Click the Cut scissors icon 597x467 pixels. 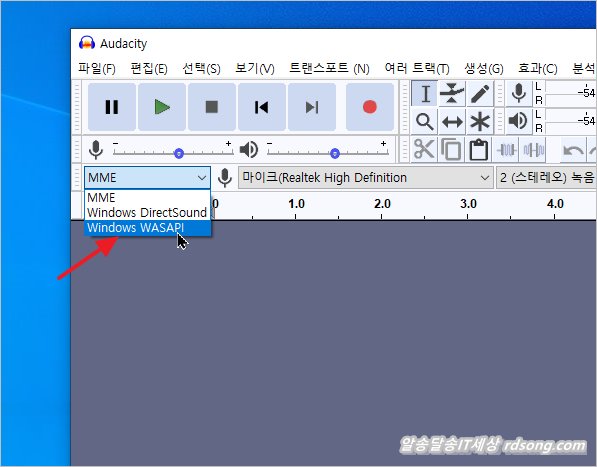pyautogui.click(x=424, y=149)
